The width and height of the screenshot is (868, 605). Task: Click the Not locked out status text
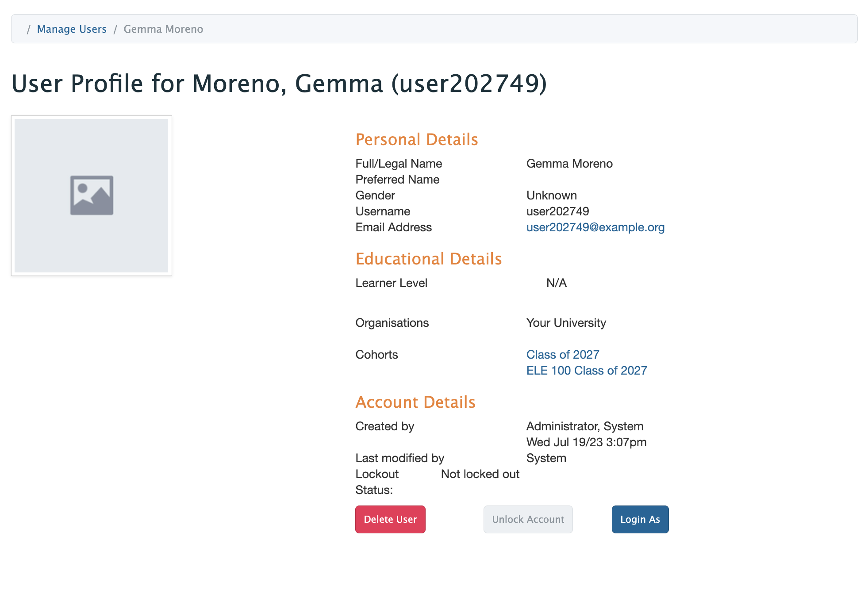[x=480, y=474]
